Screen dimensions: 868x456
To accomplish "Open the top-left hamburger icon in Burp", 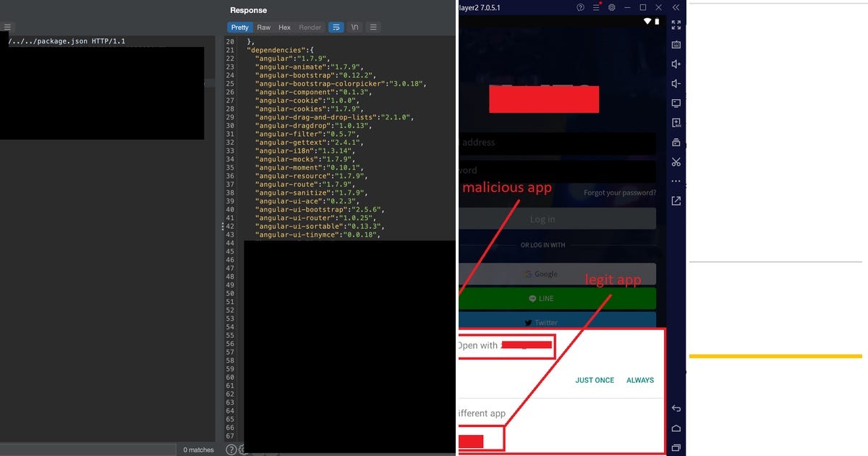I will pyautogui.click(x=7, y=26).
